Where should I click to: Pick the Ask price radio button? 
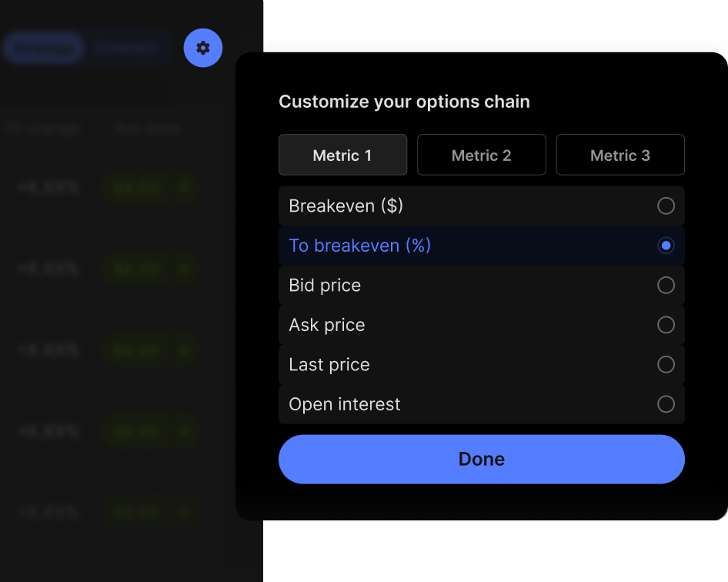[666, 325]
